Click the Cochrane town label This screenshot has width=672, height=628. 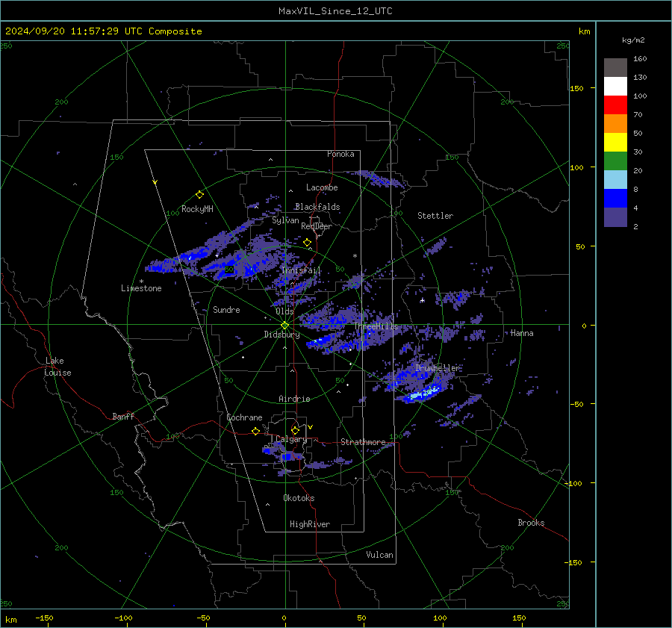coord(244,417)
